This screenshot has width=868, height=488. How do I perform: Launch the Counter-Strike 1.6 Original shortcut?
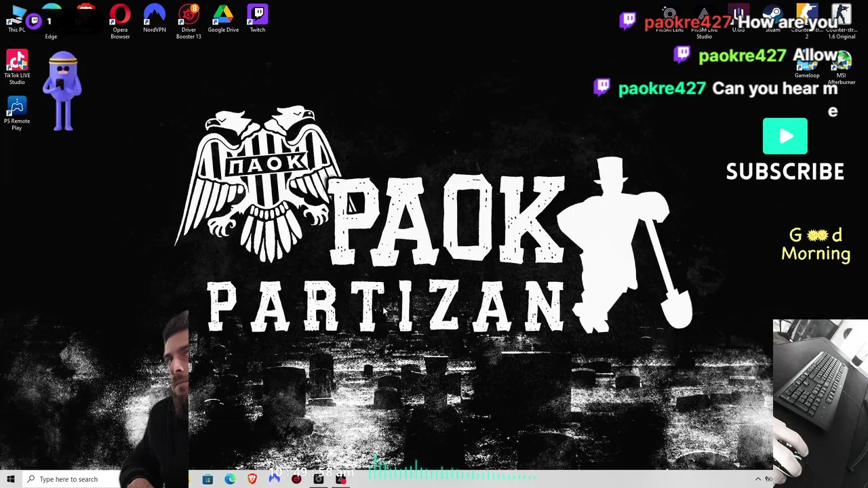pyautogui.click(x=842, y=21)
